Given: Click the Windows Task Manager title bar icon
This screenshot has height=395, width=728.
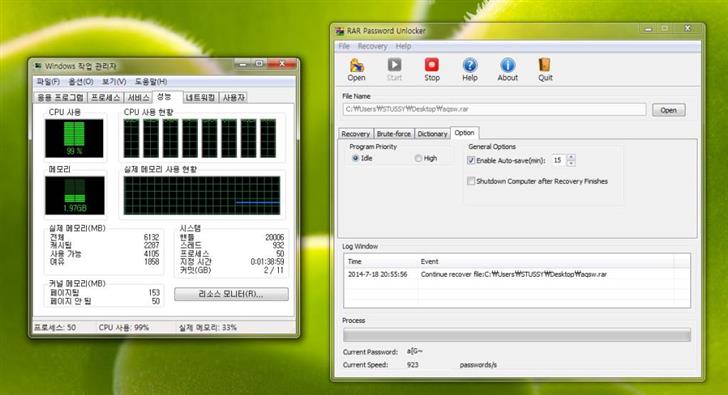Looking at the screenshot, I should tap(38, 66).
